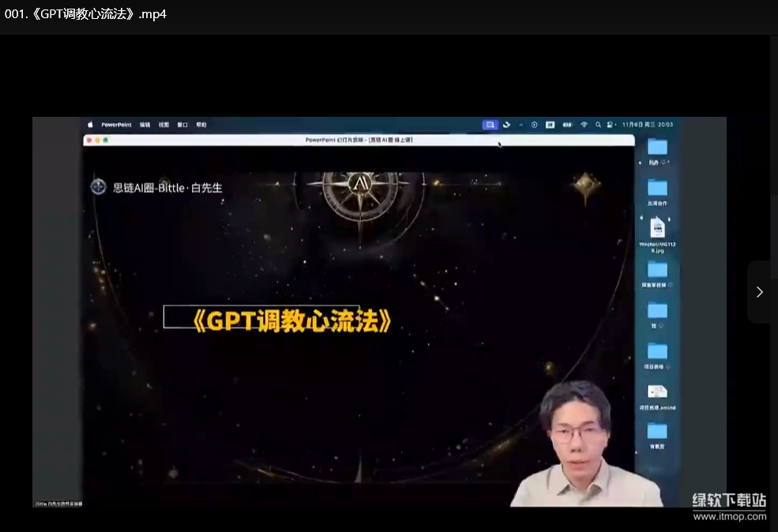Click the top desktop folder icon
778x532 pixels.
(x=657, y=148)
